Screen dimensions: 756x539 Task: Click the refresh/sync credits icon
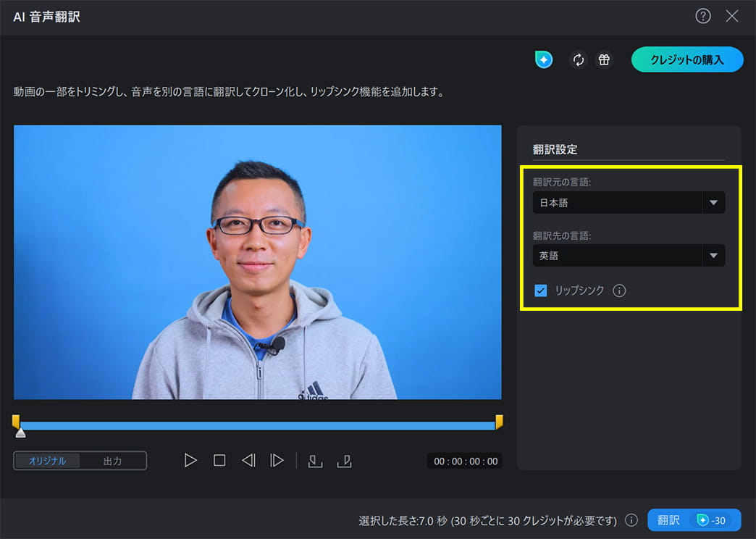coord(578,59)
